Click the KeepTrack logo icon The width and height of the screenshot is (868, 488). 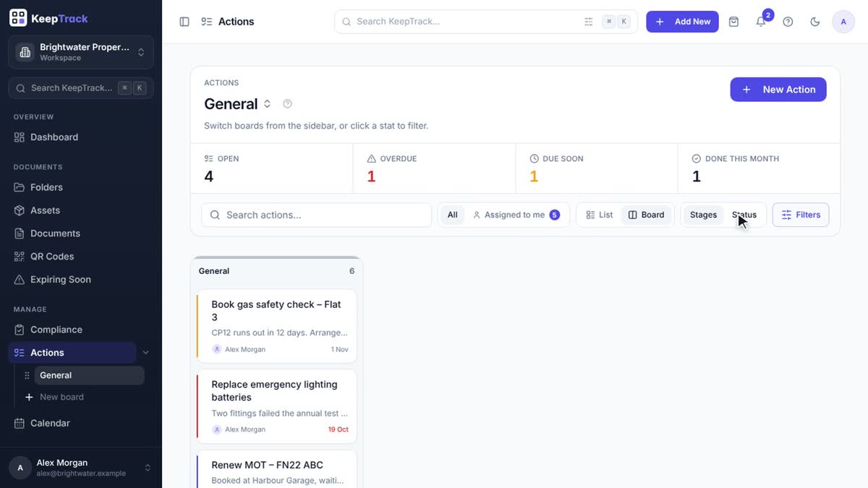click(18, 18)
